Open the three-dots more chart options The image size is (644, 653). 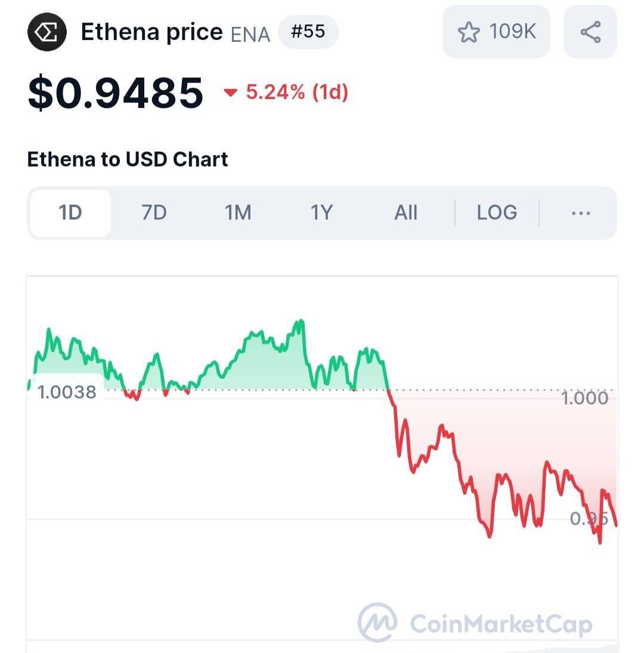coord(580,213)
